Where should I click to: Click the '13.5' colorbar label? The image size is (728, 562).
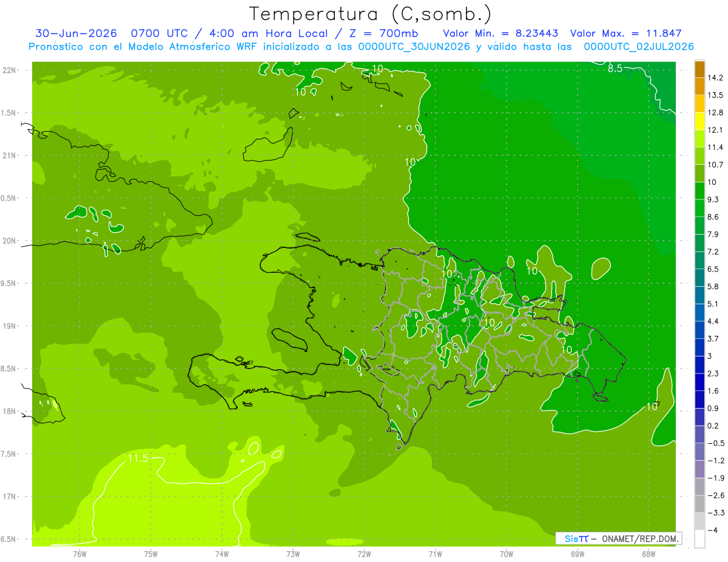716,95
